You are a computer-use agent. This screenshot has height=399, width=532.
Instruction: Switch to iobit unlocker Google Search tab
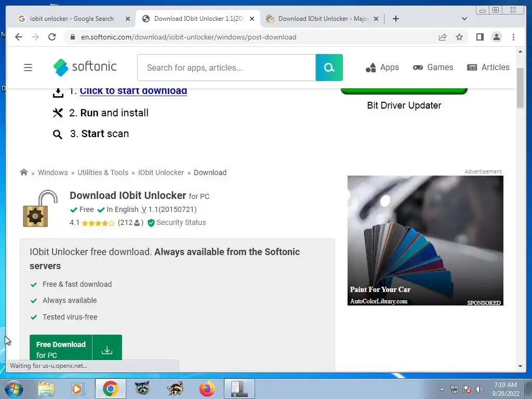click(71, 19)
